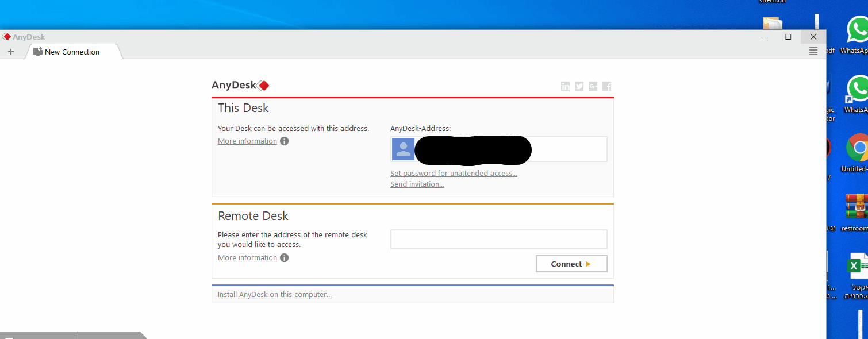The width and height of the screenshot is (868, 339).
Task: Open More information link under This Desk
Action: point(247,141)
